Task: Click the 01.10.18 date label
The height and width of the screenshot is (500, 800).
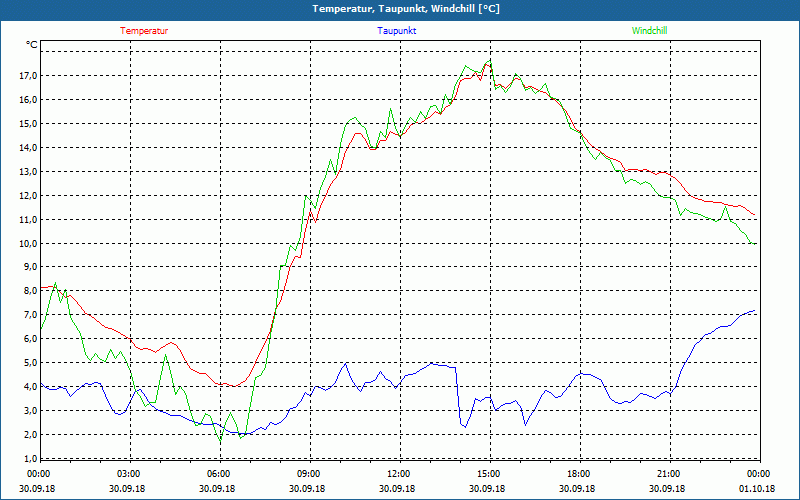Action: click(x=757, y=488)
